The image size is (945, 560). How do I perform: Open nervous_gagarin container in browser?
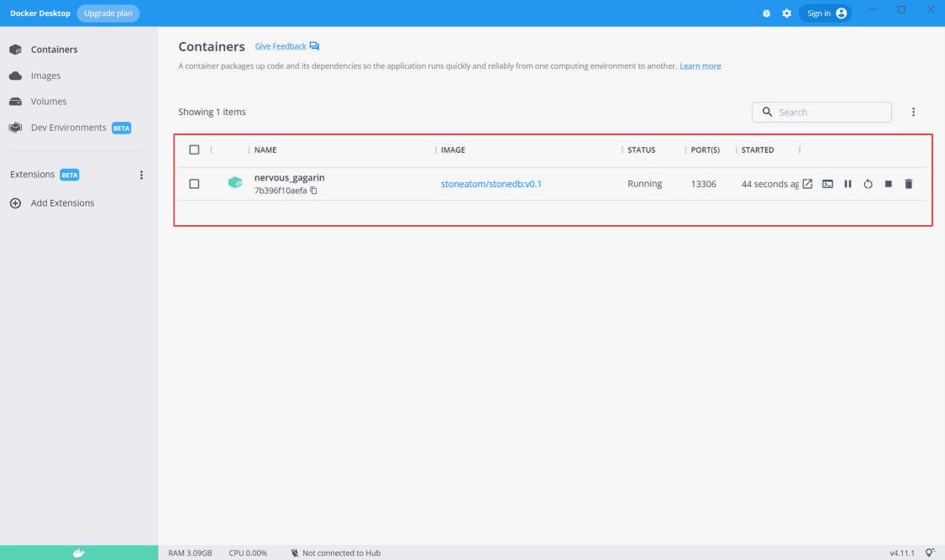click(807, 184)
